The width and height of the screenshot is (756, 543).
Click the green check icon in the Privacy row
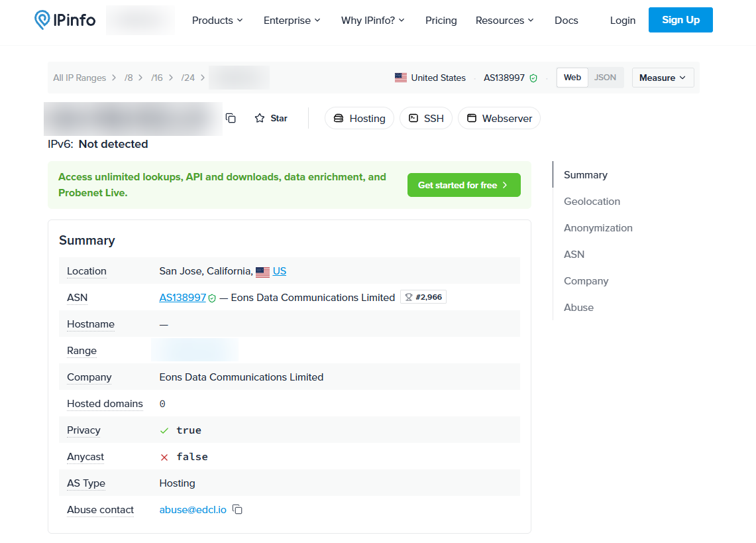(x=164, y=430)
